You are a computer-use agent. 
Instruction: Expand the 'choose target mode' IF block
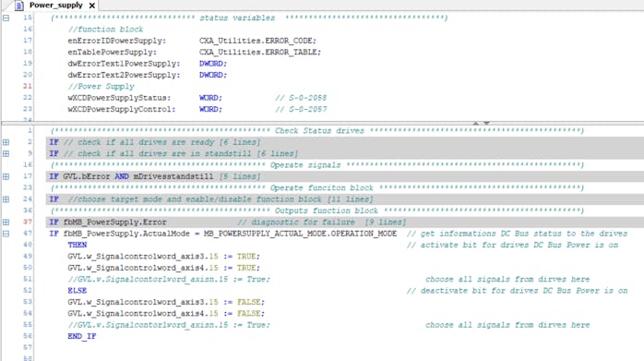click(x=6, y=199)
